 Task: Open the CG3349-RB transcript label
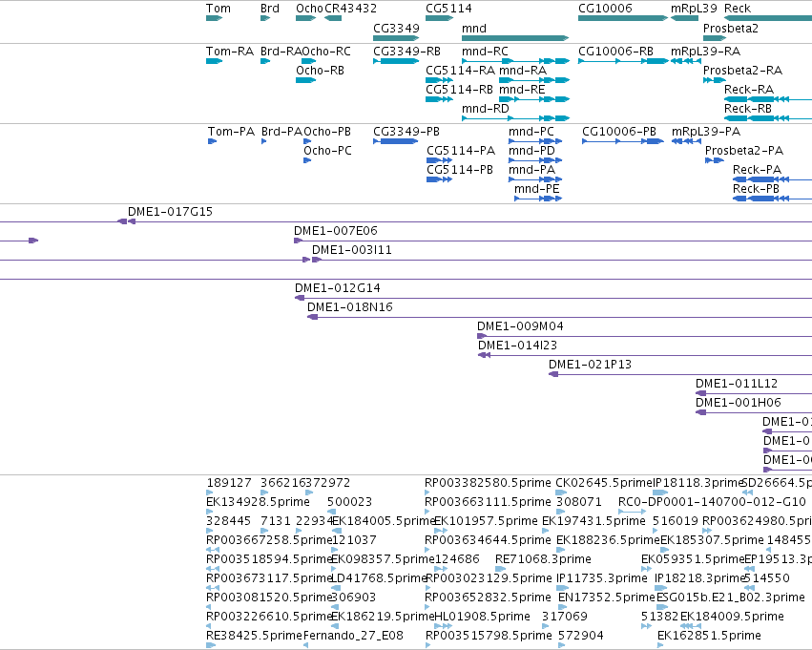click(x=406, y=52)
